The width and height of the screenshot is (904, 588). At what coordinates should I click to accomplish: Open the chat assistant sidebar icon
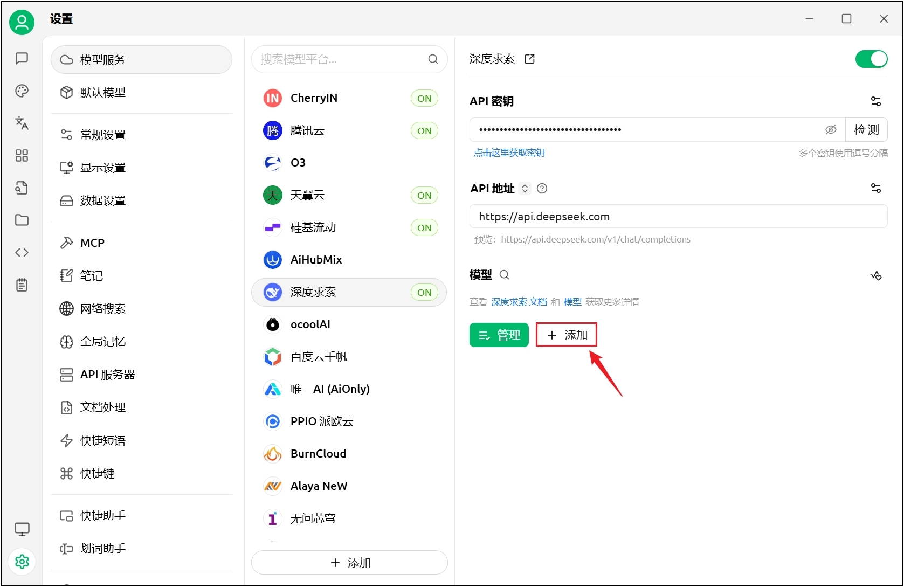22,58
